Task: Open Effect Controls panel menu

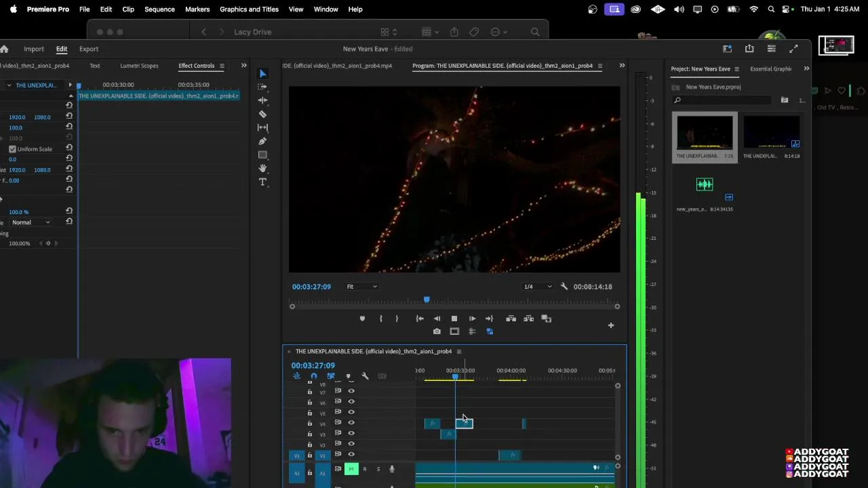Action: point(221,66)
